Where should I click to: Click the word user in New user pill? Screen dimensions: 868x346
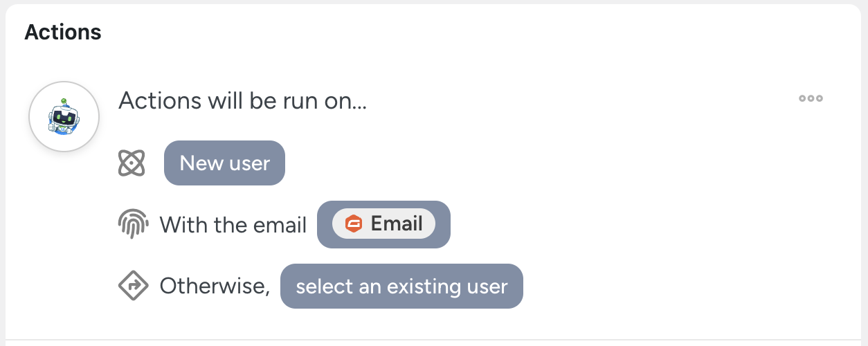click(251, 163)
